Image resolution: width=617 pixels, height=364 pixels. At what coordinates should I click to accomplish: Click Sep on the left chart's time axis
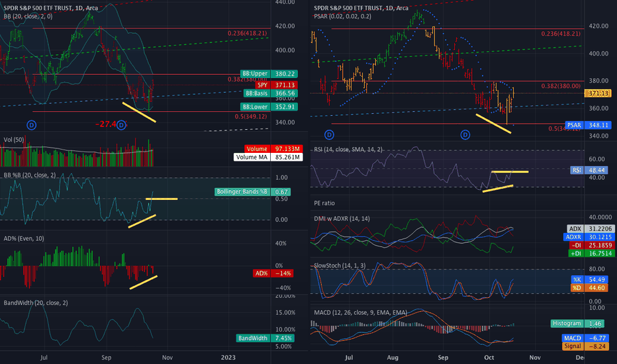(x=106, y=357)
